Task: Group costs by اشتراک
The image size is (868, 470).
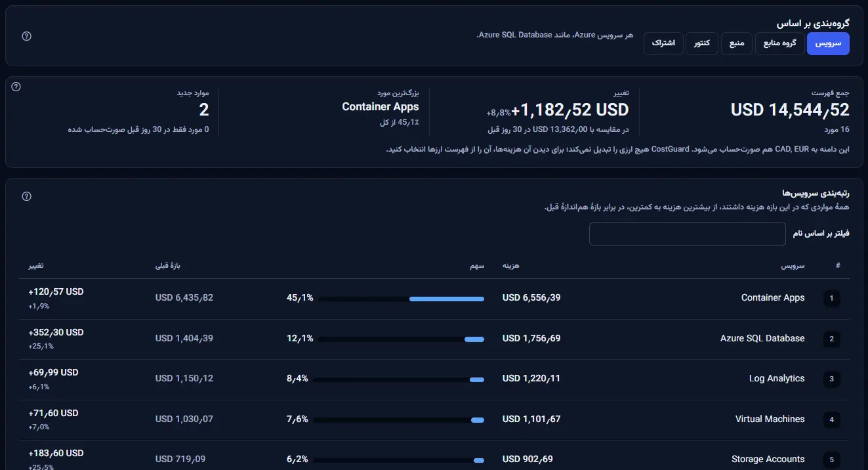Action: pos(663,44)
